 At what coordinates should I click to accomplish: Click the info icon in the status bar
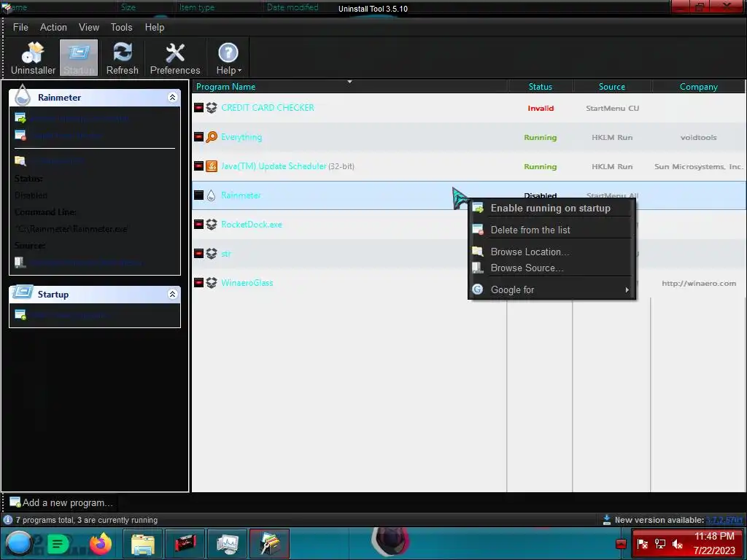click(x=8, y=519)
